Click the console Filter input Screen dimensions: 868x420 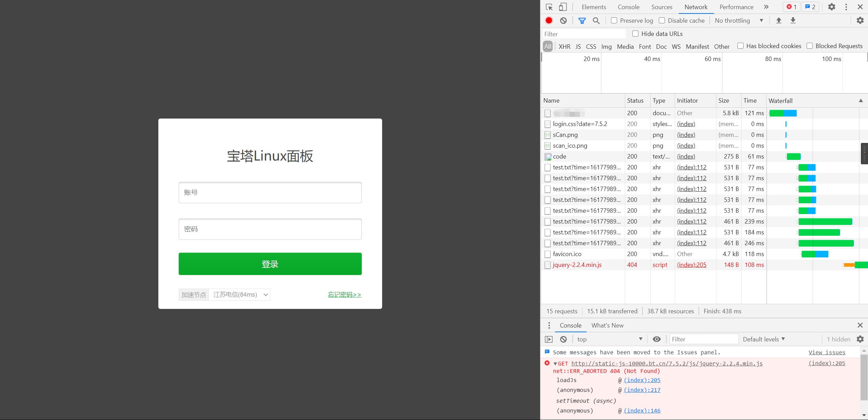(704, 339)
